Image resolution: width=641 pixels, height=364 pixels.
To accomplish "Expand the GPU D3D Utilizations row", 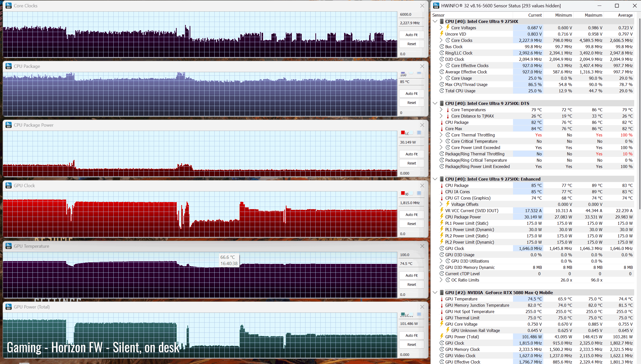I will tap(441, 261).
